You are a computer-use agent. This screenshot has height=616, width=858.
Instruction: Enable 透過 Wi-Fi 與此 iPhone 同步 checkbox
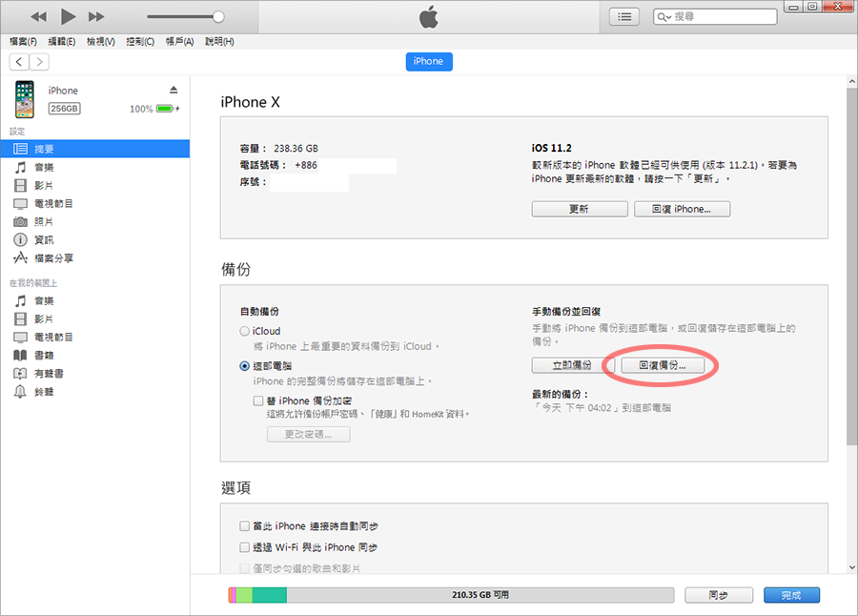coord(245,547)
